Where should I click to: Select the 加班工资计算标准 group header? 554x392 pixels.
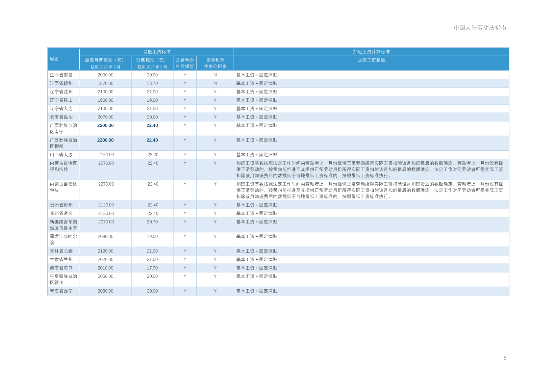[371, 52]
